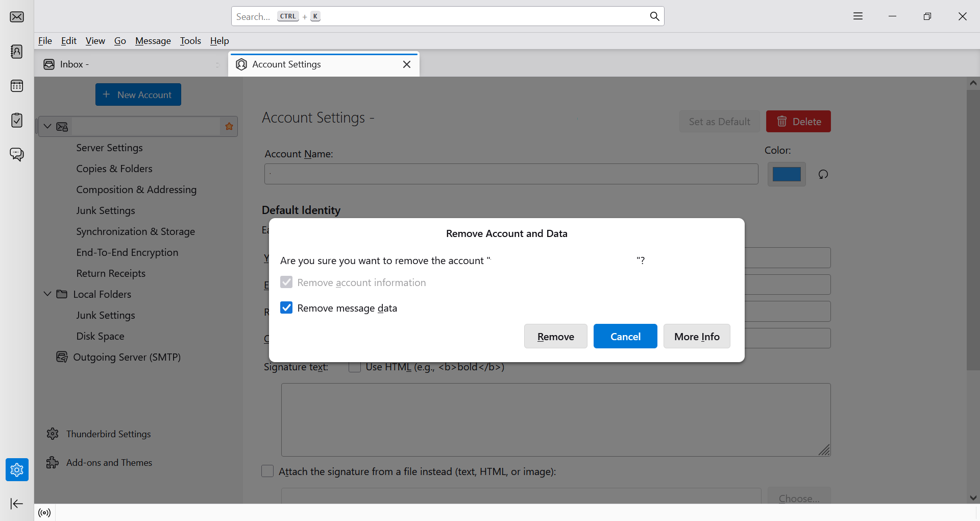Focus the Account Name field
Screen dimensions: 980x521
click(x=511, y=174)
